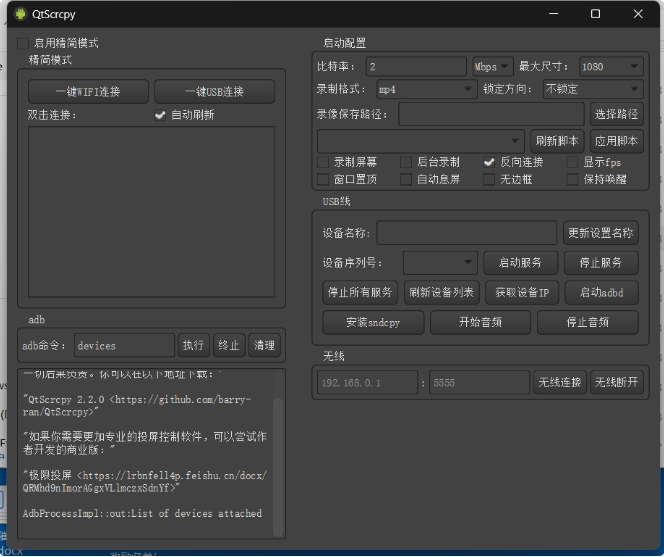The height and width of the screenshot is (557, 664).
Task: Stop the adb command with 终止
Action: click(229, 345)
